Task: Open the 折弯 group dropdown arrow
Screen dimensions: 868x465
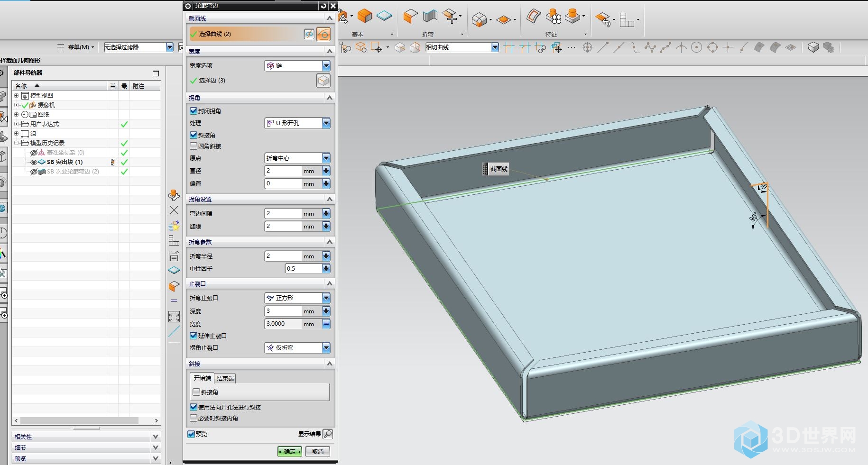Action: coord(462,34)
